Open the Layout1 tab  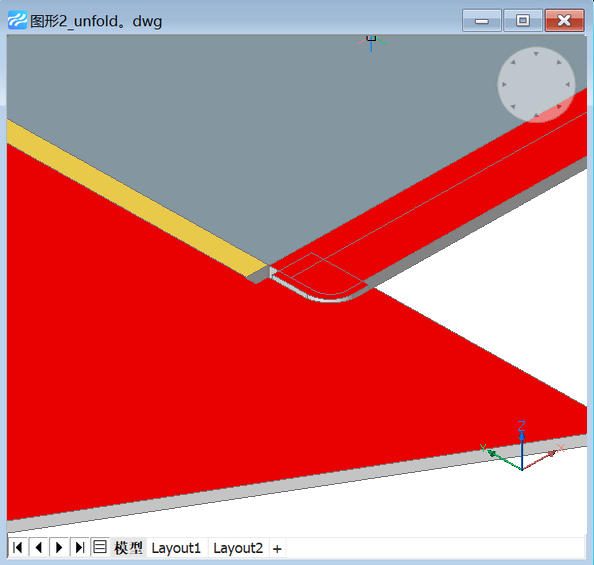176,548
